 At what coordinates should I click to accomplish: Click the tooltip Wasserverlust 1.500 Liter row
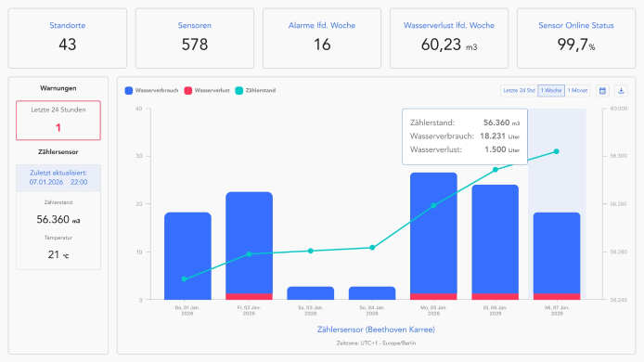[465, 149]
